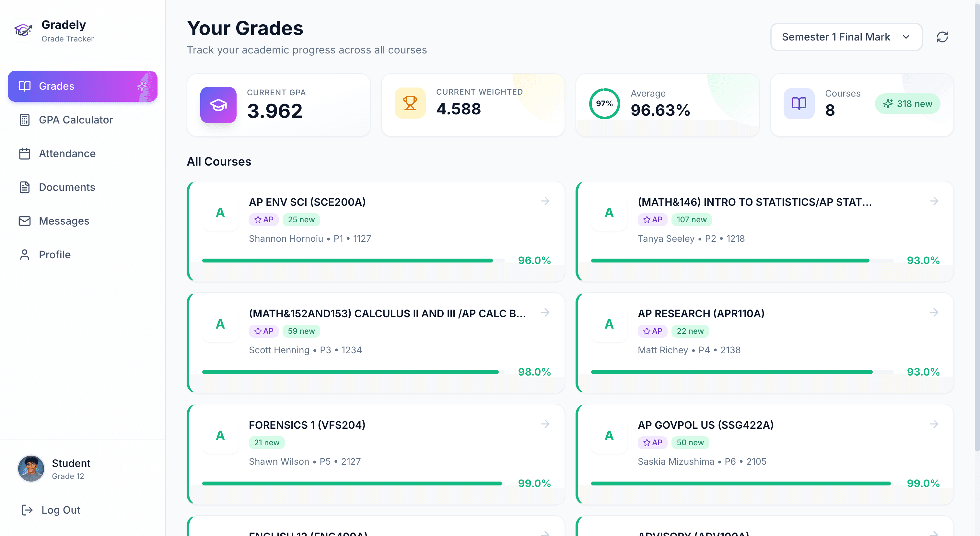Click the 318 new badge

click(907, 104)
